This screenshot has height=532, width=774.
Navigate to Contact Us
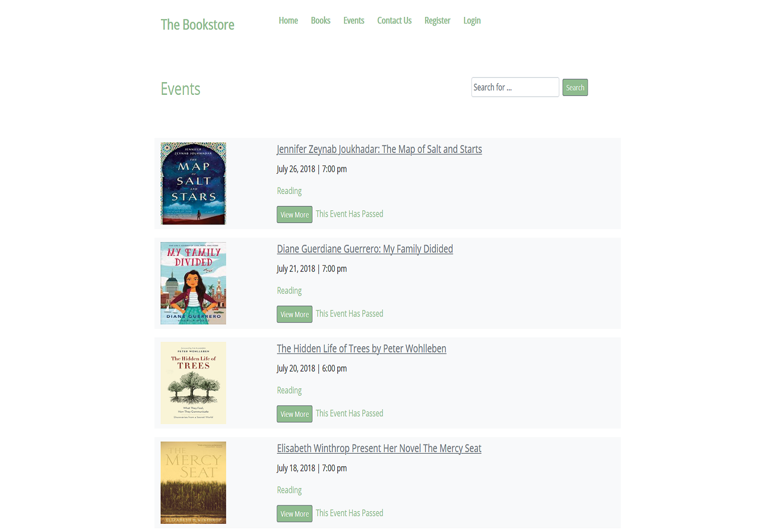click(394, 21)
